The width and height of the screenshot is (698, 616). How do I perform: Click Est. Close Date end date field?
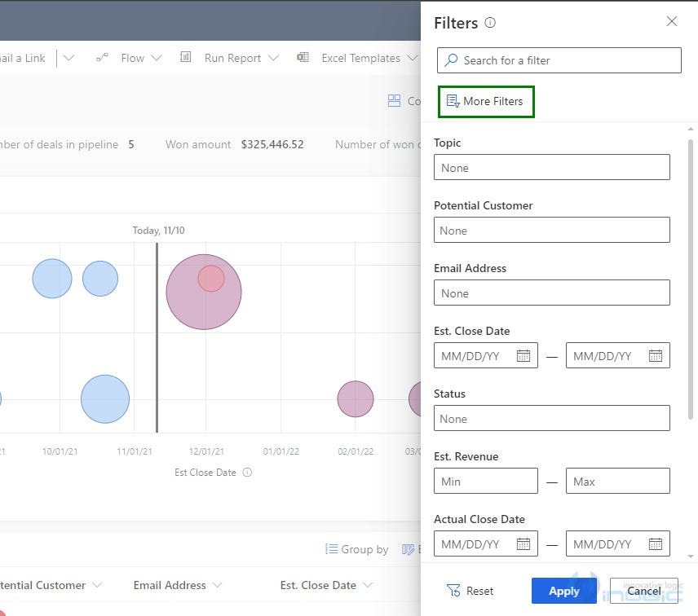tap(618, 355)
